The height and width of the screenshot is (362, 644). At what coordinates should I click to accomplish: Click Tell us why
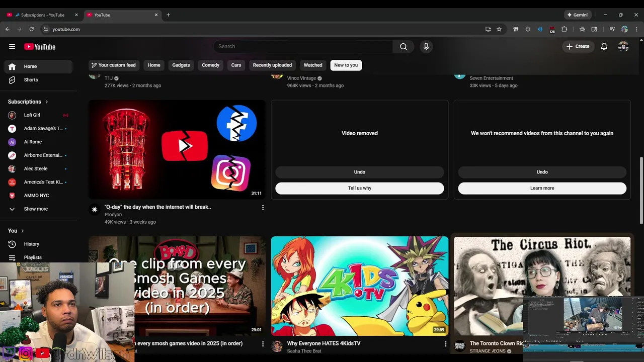(x=360, y=188)
